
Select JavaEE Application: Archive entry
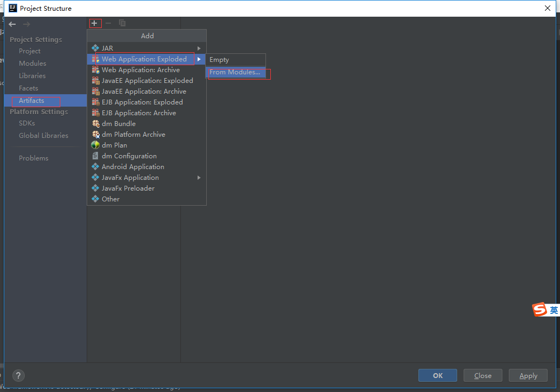(x=146, y=92)
